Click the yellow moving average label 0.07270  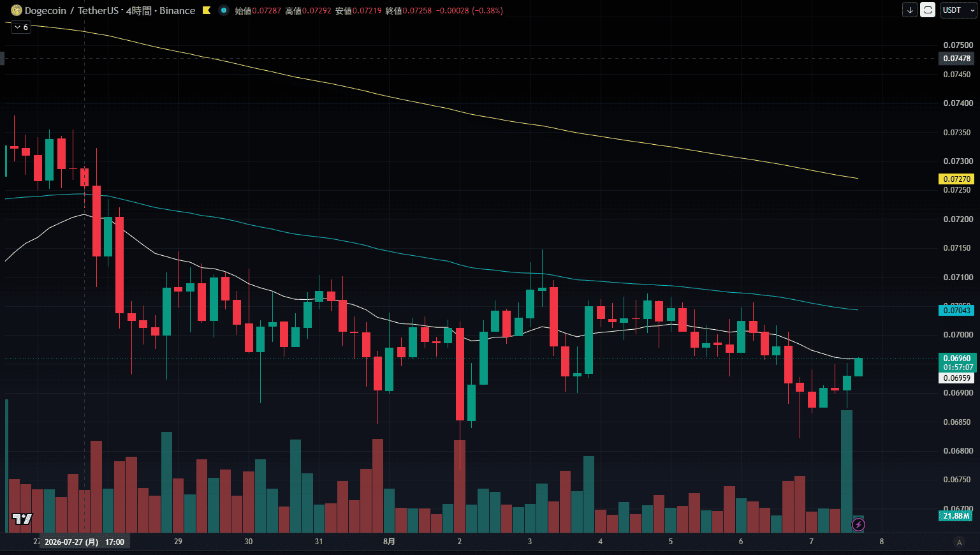[x=956, y=179]
